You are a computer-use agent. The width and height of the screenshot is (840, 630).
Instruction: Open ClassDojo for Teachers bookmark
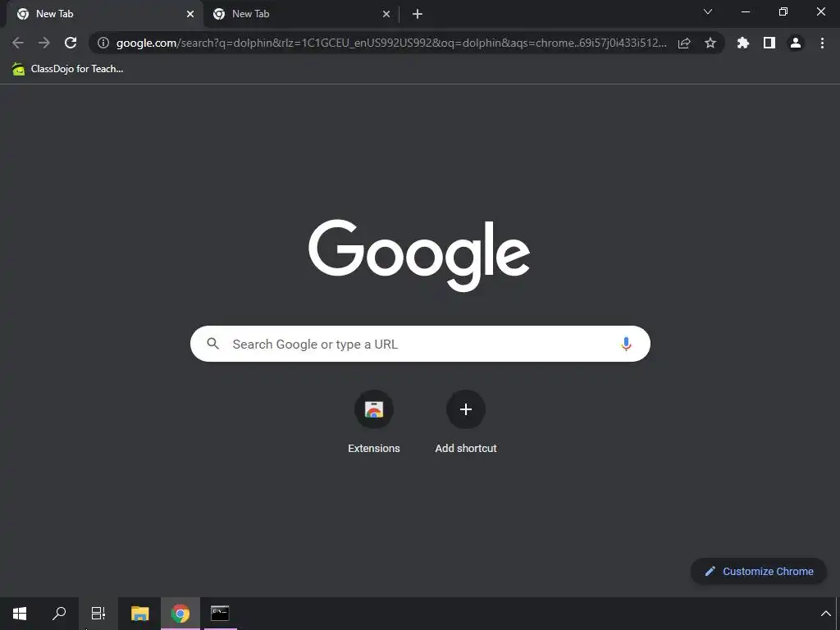(x=68, y=69)
